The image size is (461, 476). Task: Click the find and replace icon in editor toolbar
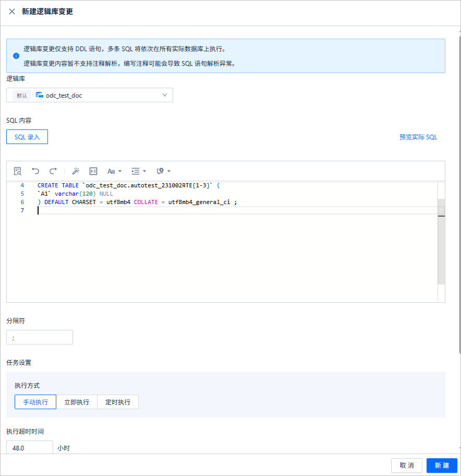point(18,171)
